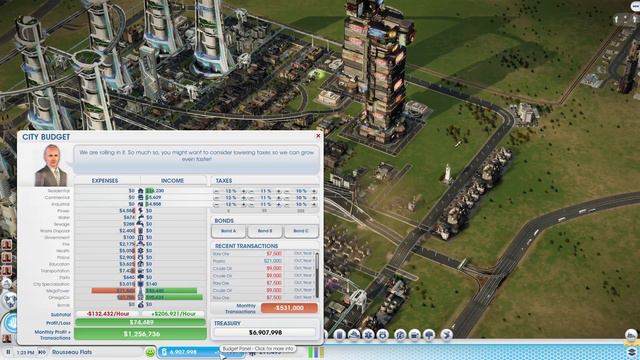
Task: Click the bottom red alert icon
Action: coord(7,271)
